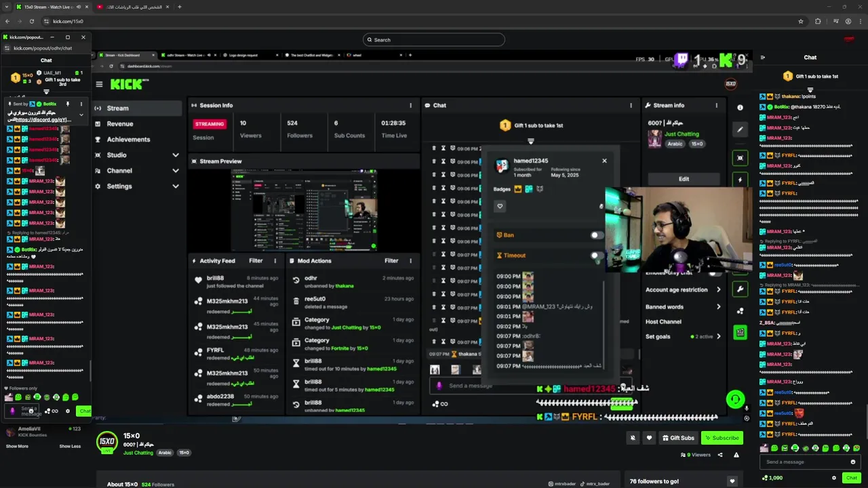Click the green Chat send button
This screenshot has width=868, height=488.
coord(852,478)
